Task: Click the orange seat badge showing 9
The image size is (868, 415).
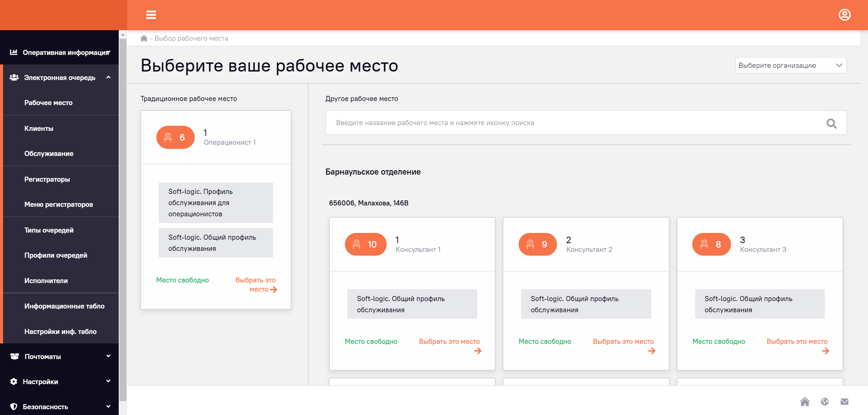Action: 538,244
